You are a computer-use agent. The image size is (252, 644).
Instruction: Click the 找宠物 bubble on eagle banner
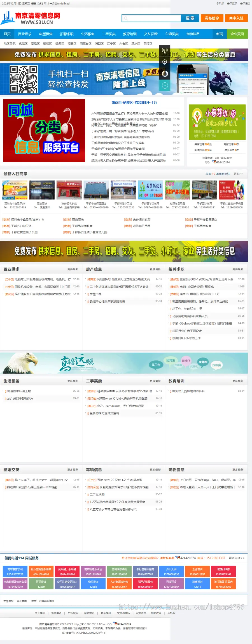pyautogui.click(x=203, y=362)
